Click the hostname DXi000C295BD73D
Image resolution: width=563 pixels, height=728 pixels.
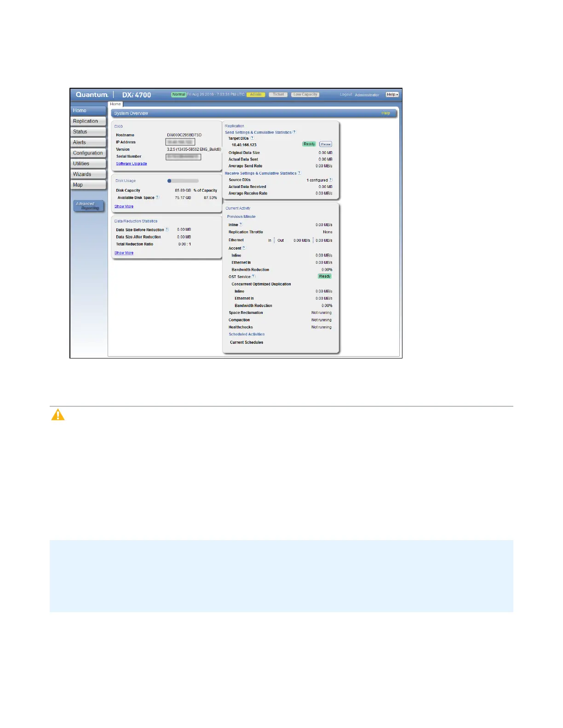pyautogui.click(x=184, y=135)
